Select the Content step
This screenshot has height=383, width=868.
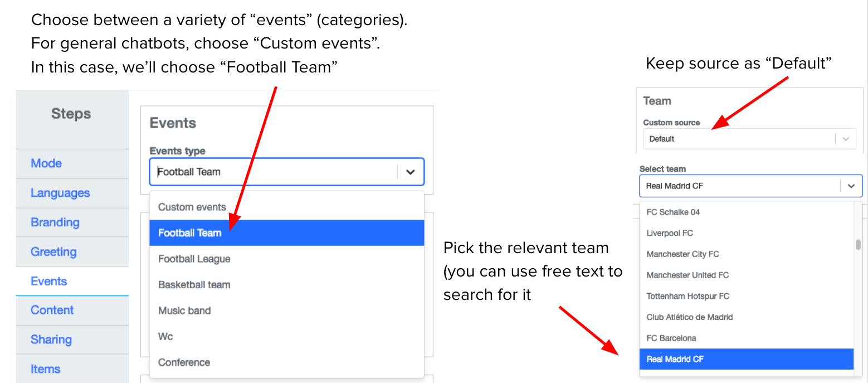[52, 310]
